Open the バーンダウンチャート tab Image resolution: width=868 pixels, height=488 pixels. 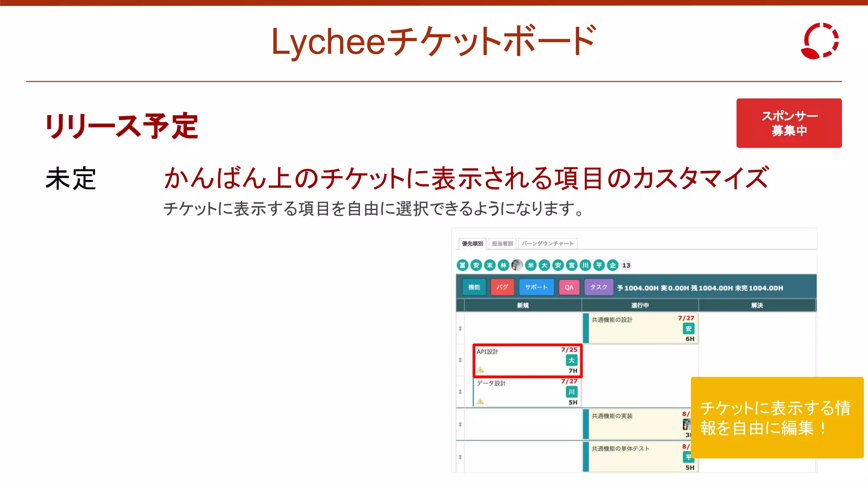(x=548, y=244)
